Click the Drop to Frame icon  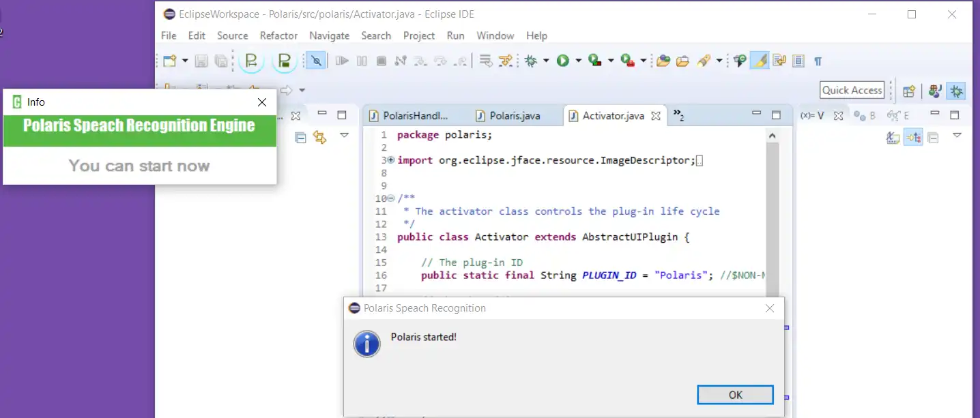pyautogui.click(x=486, y=61)
